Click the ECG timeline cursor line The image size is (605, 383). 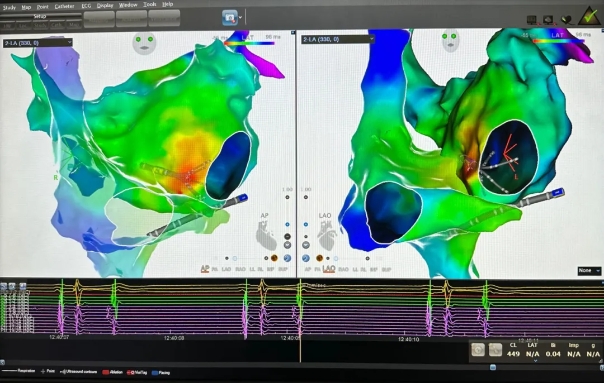[x=301, y=320]
